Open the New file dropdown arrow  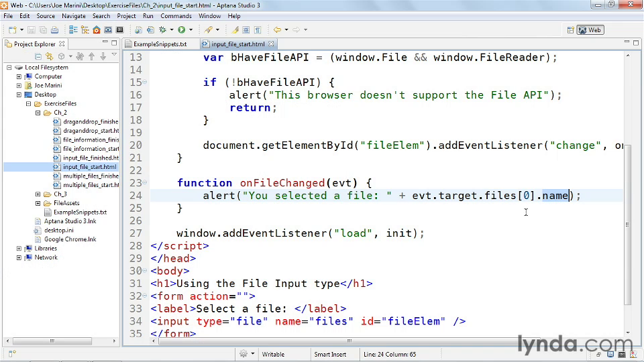pyautogui.click(x=21, y=30)
